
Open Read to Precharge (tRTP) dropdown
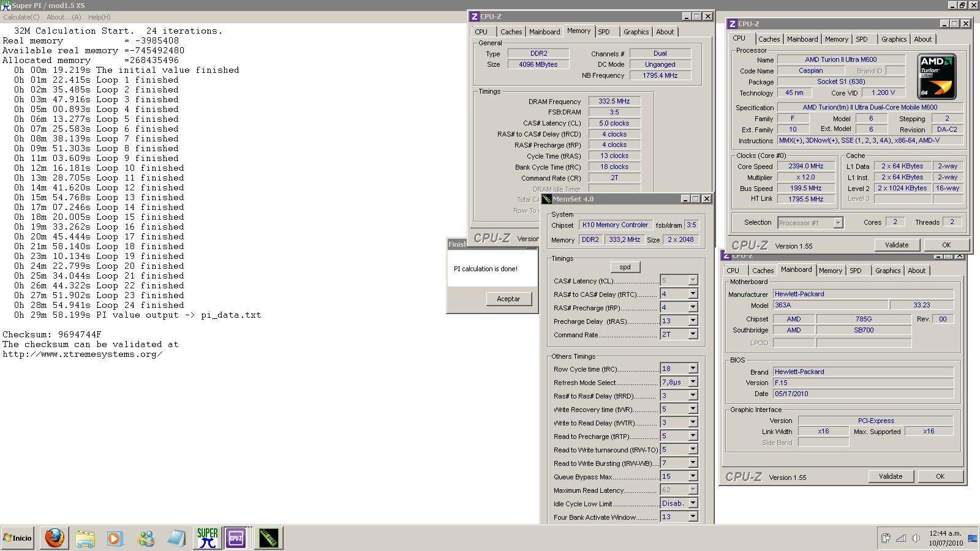(693, 436)
